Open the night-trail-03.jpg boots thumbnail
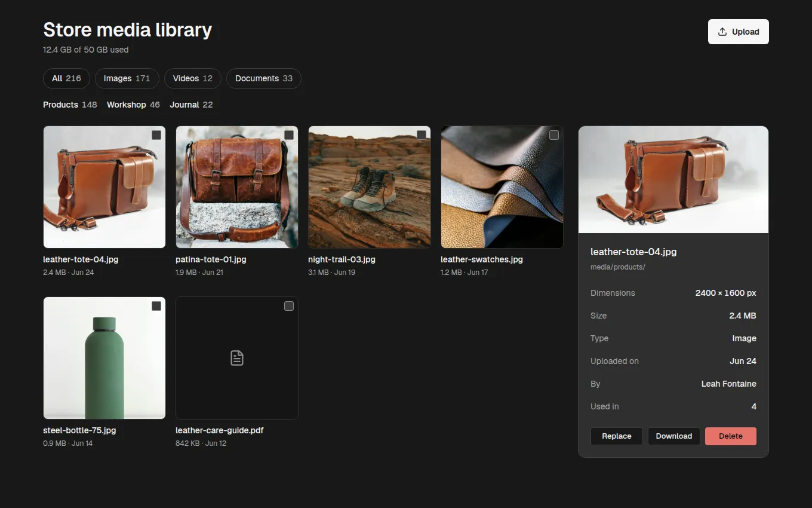812x508 pixels. coord(370,187)
